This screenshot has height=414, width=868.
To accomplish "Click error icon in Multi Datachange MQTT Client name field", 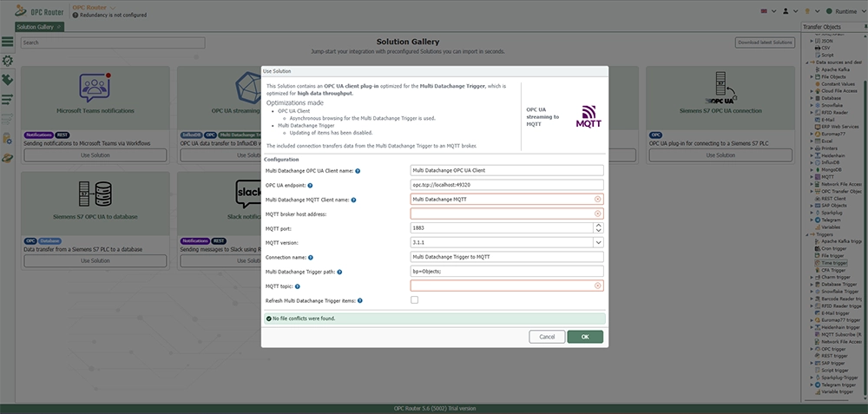I will pyautogui.click(x=597, y=200).
